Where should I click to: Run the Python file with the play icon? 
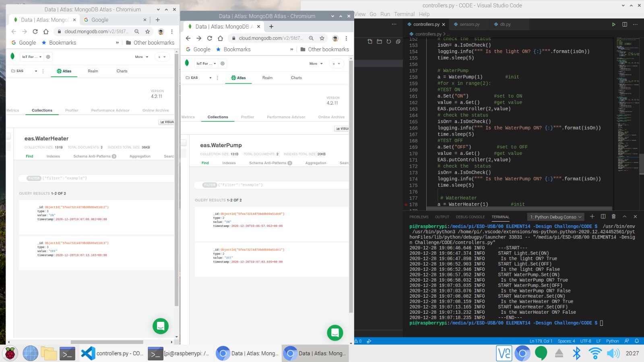[613, 25]
